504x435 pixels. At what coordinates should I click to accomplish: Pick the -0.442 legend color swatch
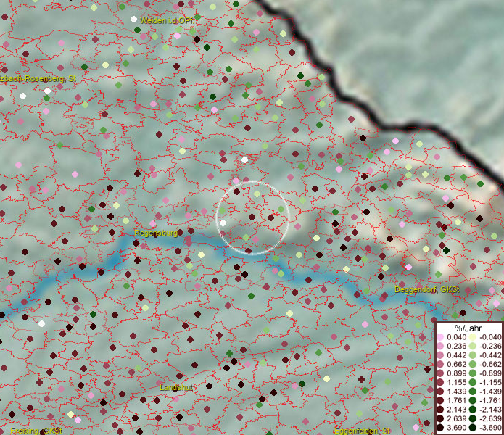473,355
